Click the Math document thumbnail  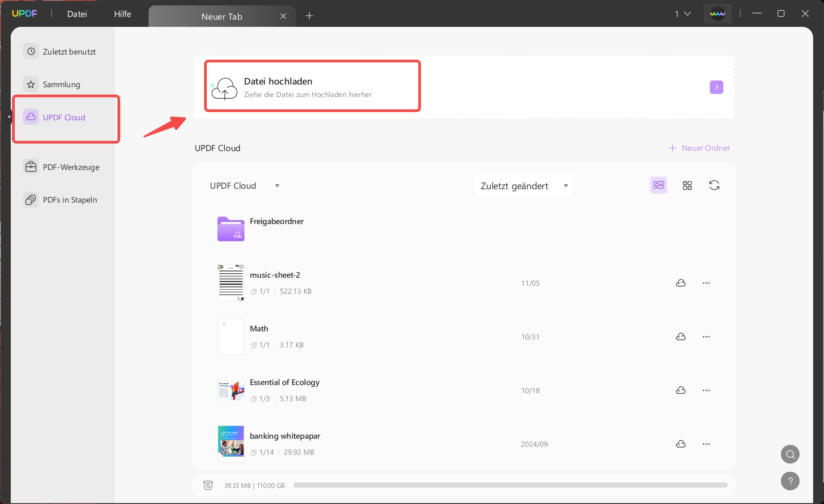(x=231, y=336)
